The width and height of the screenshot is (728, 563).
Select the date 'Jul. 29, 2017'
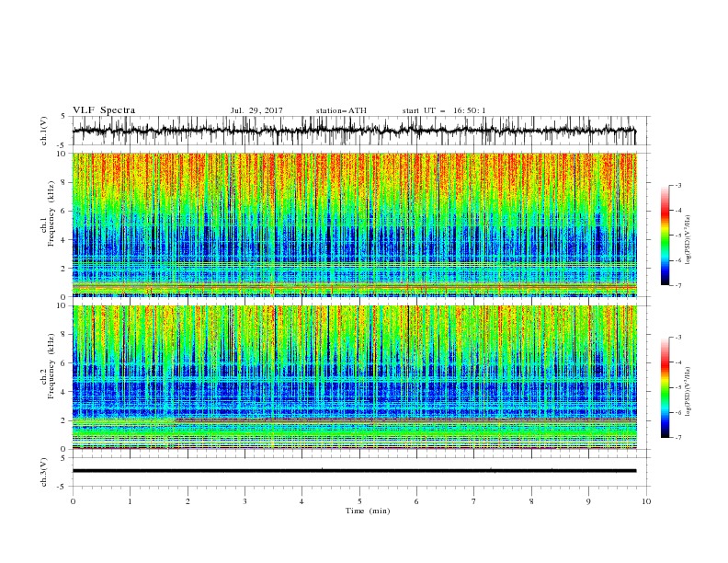[256, 110]
